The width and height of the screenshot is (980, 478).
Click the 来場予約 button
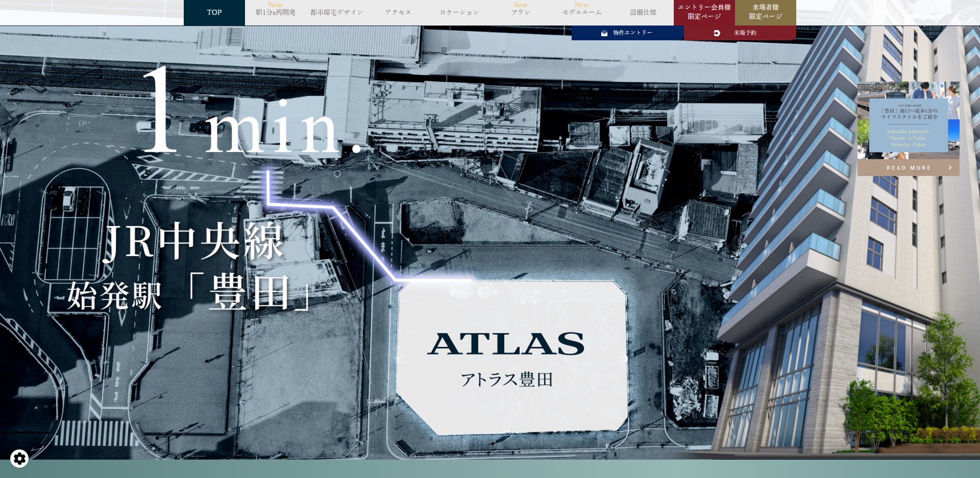pos(740,33)
